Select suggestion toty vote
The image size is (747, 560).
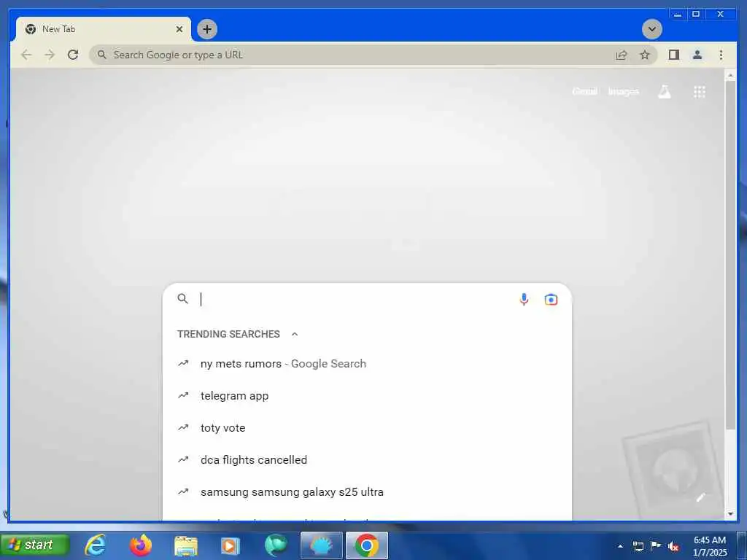point(367,427)
